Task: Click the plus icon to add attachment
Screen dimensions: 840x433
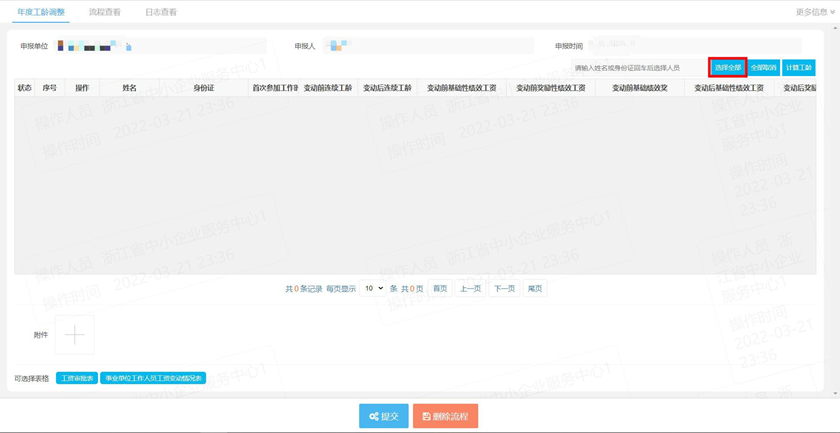Action: point(74,335)
